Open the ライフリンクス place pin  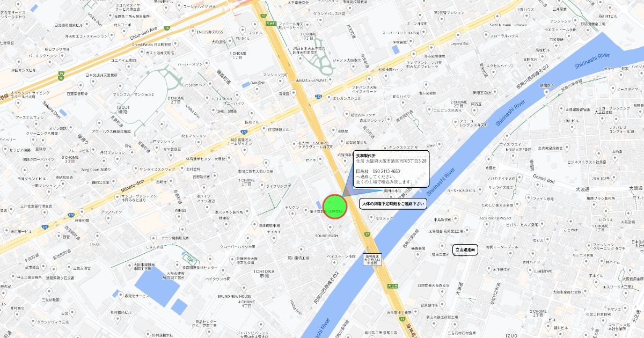pyautogui.click(x=261, y=186)
